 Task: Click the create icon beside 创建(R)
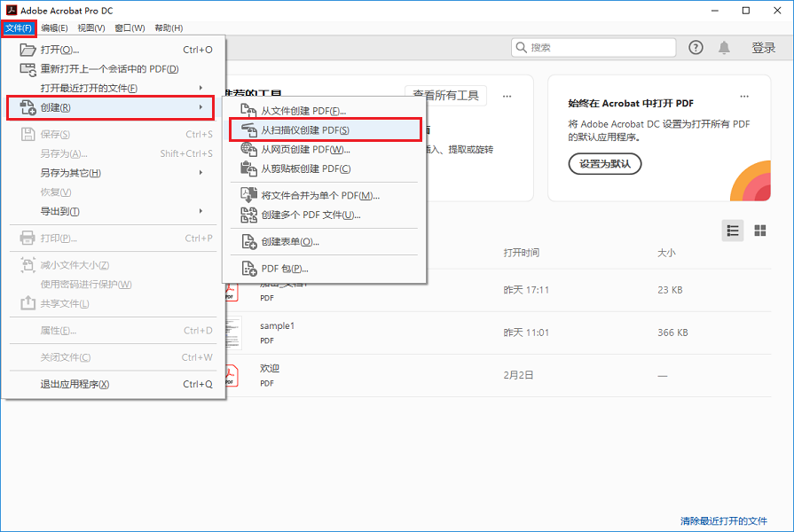(x=28, y=107)
